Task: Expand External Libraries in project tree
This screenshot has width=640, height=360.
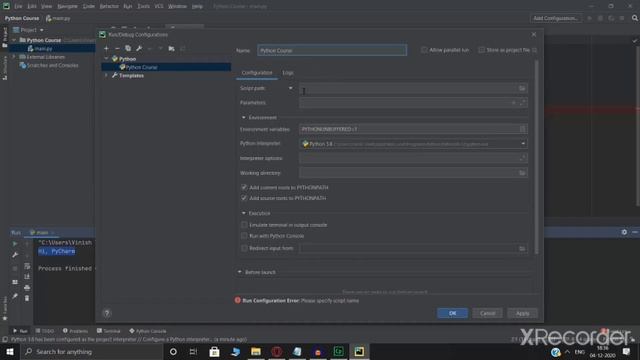Action: coord(14,57)
